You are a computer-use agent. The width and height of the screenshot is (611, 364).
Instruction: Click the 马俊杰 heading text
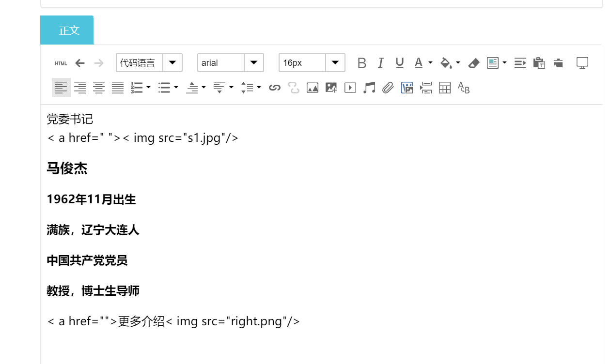coord(67,168)
